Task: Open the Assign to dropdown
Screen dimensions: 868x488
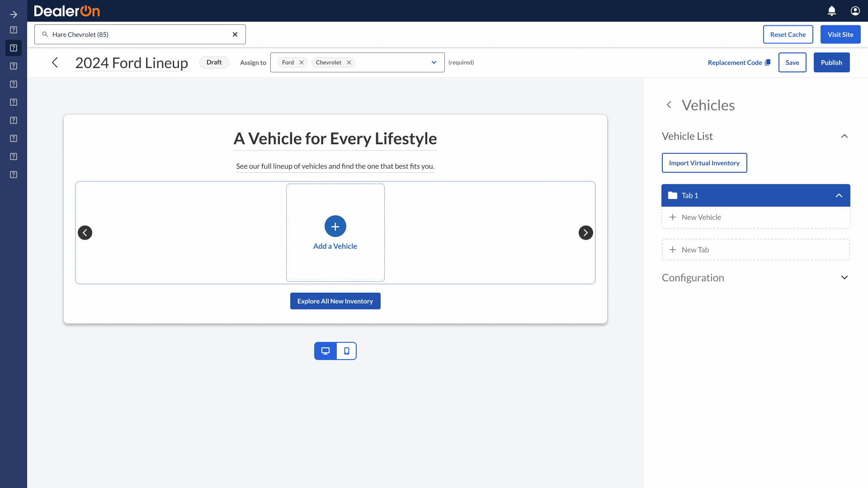Action: pyautogui.click(x=434, y=62)
